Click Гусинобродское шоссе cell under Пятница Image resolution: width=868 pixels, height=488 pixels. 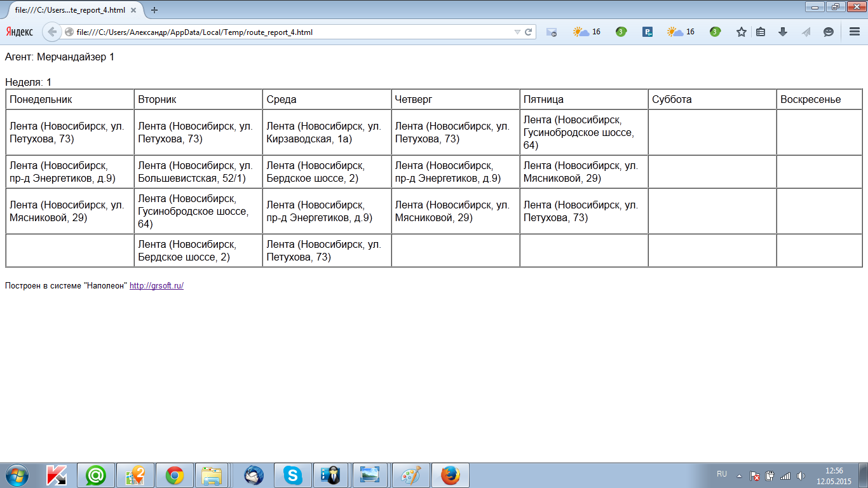tap(583, 132)
